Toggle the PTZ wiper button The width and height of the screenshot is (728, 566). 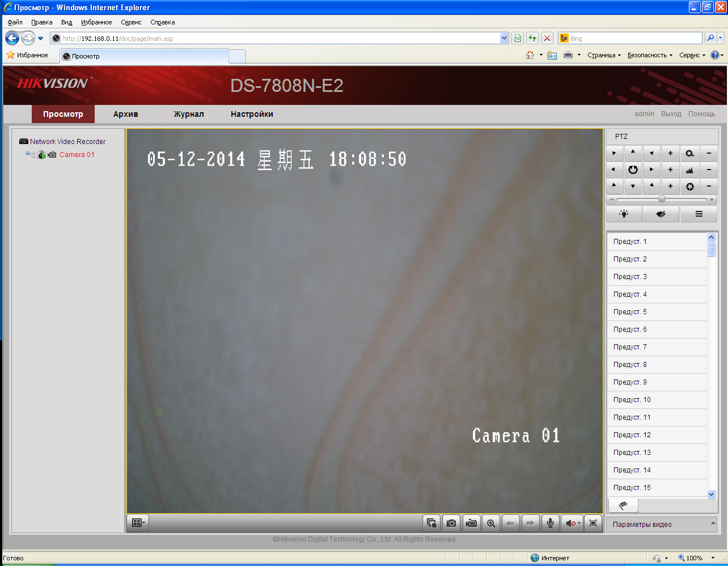pyautogui.click(x=661, y=214)
